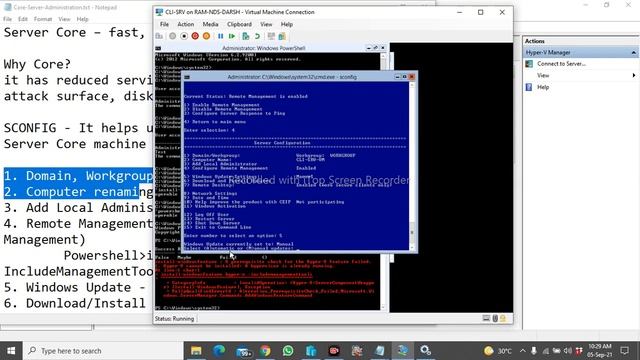The width and height of the screenshot is (640, 360).
Task: Click the grey Start VM toolbar icon
Action: [172, 36]
